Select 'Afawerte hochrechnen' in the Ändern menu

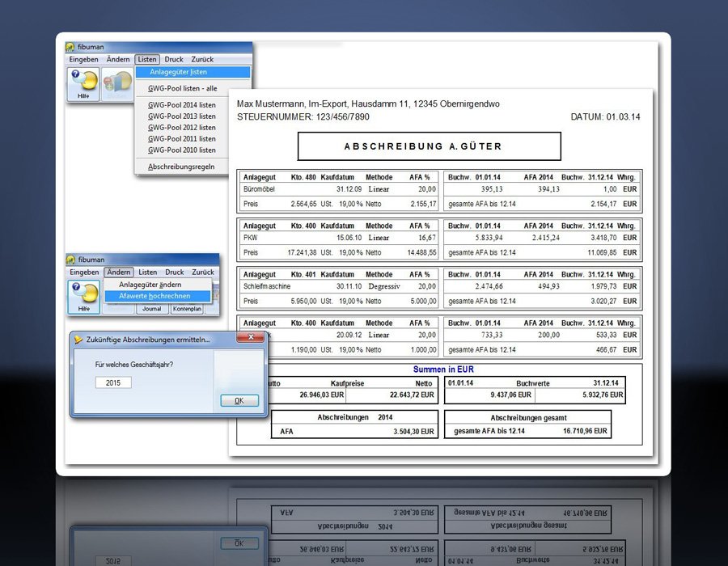pos(154,297)
